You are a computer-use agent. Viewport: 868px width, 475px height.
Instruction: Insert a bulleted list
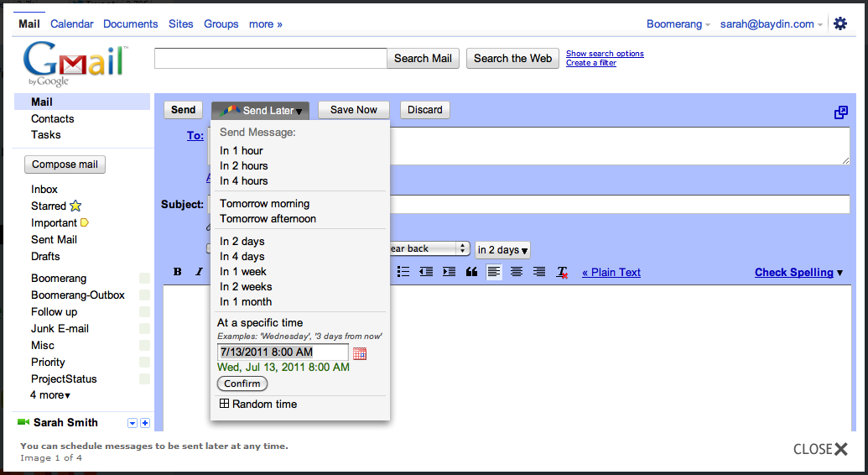403,272
